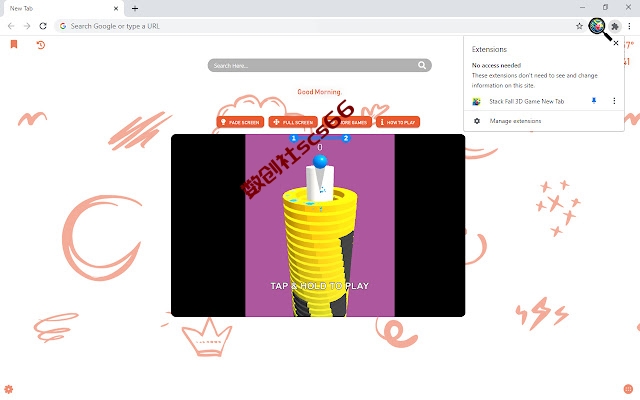This screenshot has height=400, width=640.
Task: Click the browser forward arrow
Action: tap(27, 26)
